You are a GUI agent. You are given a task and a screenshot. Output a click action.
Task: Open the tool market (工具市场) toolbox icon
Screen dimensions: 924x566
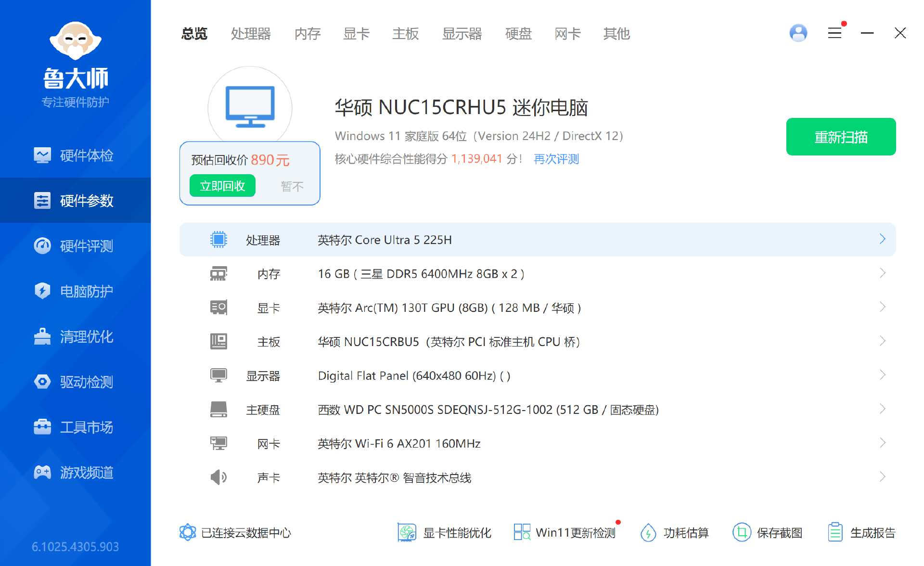point(42,427)
